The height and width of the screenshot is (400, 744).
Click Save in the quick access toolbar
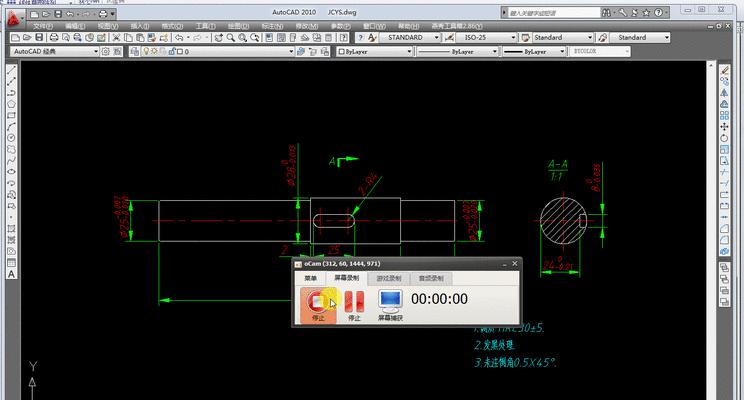tap(58, 14)
